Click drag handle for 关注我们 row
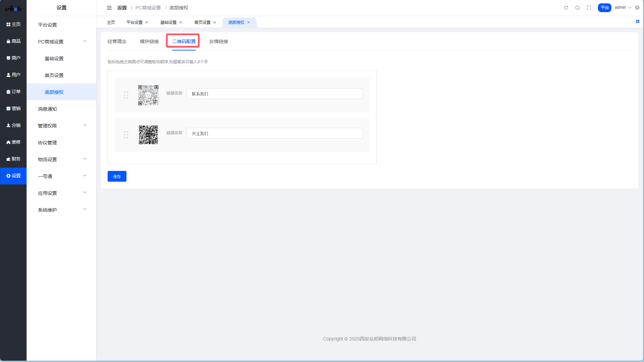Image resolution: width=644 pixels, height=362 pixels. (126, 135)
